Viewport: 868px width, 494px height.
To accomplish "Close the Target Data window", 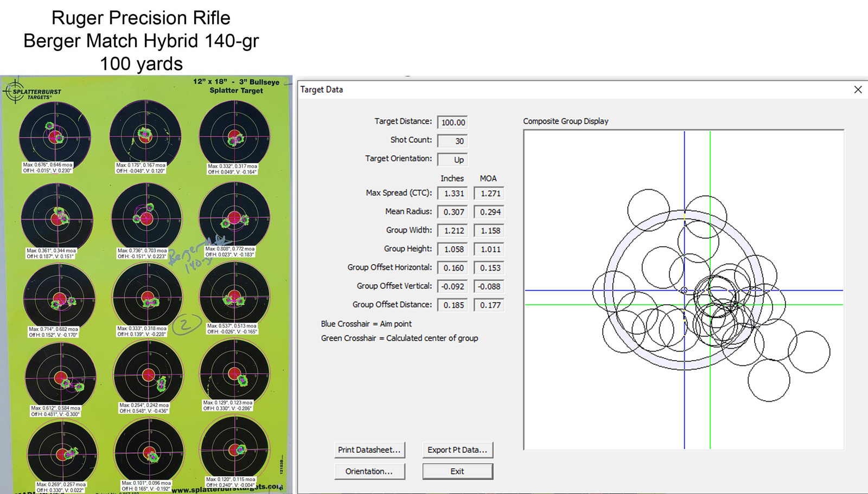I will [858, 89].
